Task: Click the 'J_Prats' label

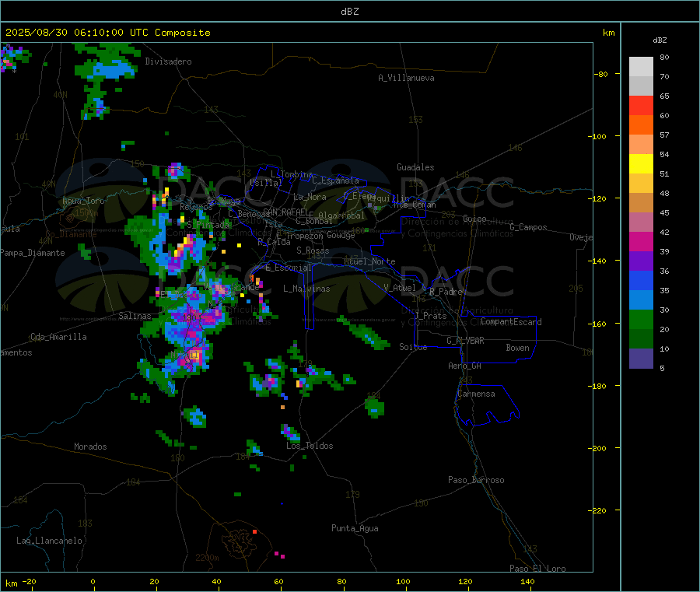Action: pos(430,316)
